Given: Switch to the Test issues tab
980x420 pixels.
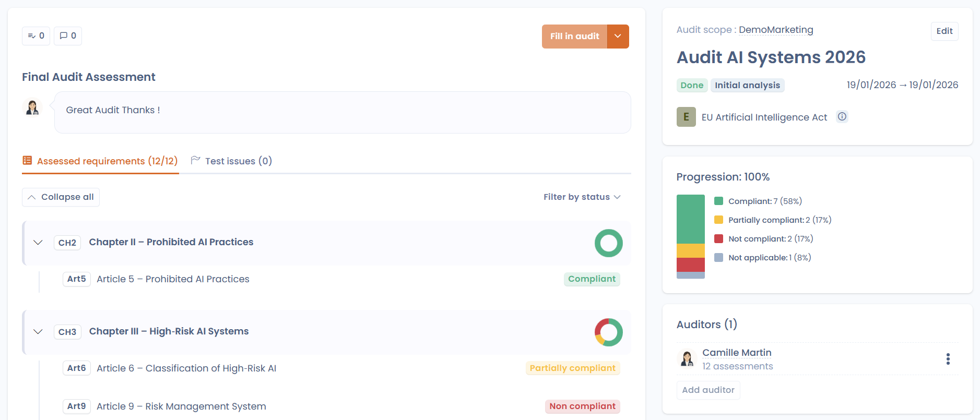Looking at the screenshot, I should tap(231, 161).
